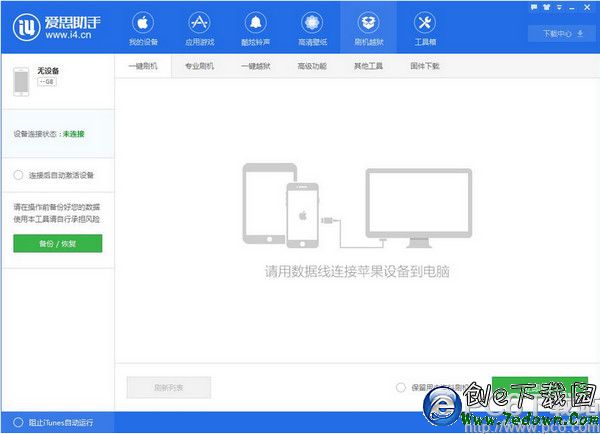
Task: Switch to the 专业刷机 tab
Action: (199, 66)
